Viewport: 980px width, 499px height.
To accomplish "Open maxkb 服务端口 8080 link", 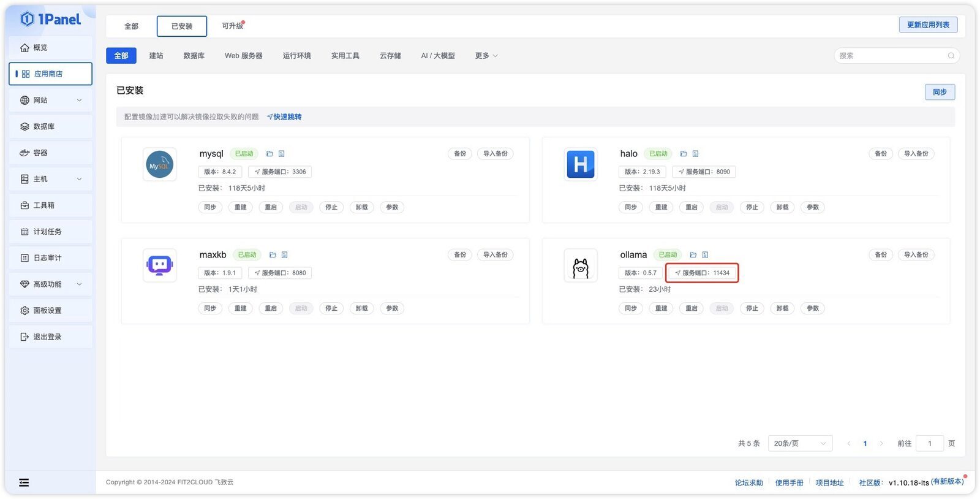I will (x=280, y=273).
